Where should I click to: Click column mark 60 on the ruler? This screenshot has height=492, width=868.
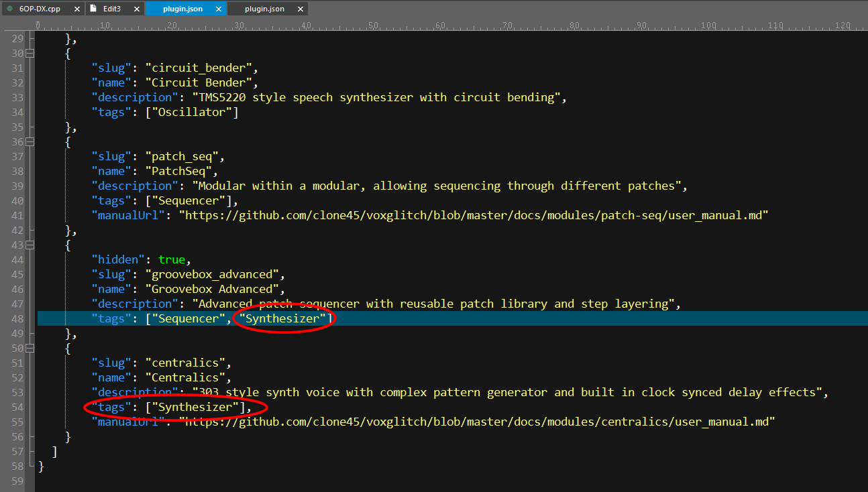[x=440, y=25]
